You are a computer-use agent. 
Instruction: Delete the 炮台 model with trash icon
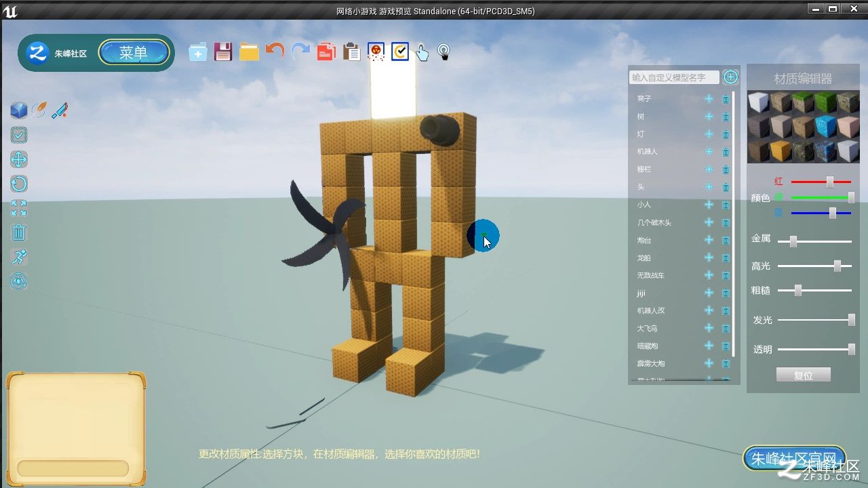click(x=726, y=240)
